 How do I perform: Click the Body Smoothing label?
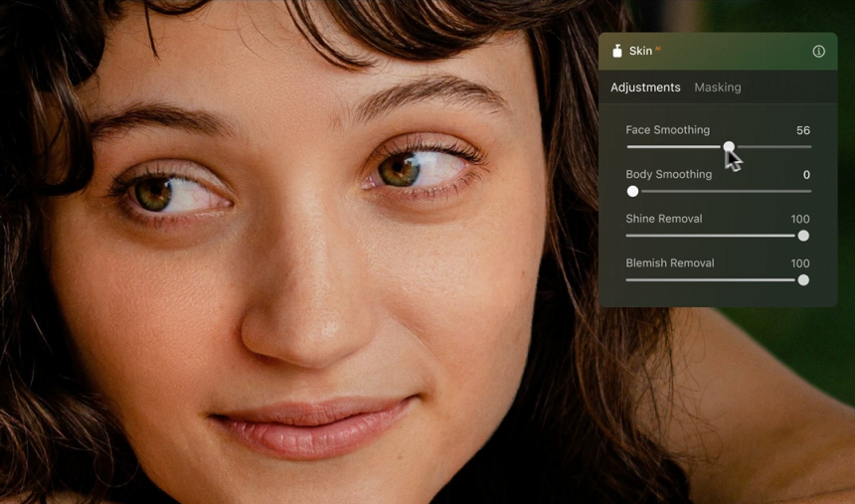pyautogui.click(x=668, y=174)
